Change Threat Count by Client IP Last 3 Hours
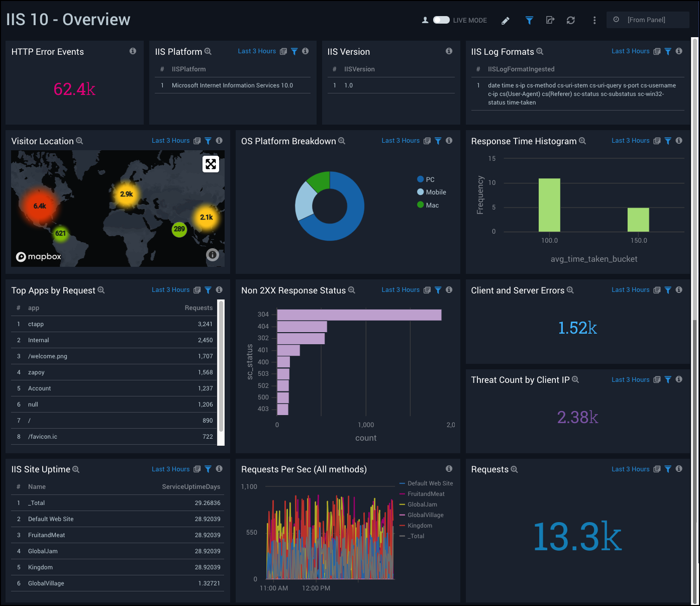This screenshot has height=606, width=700. click(x=631, y=380)
